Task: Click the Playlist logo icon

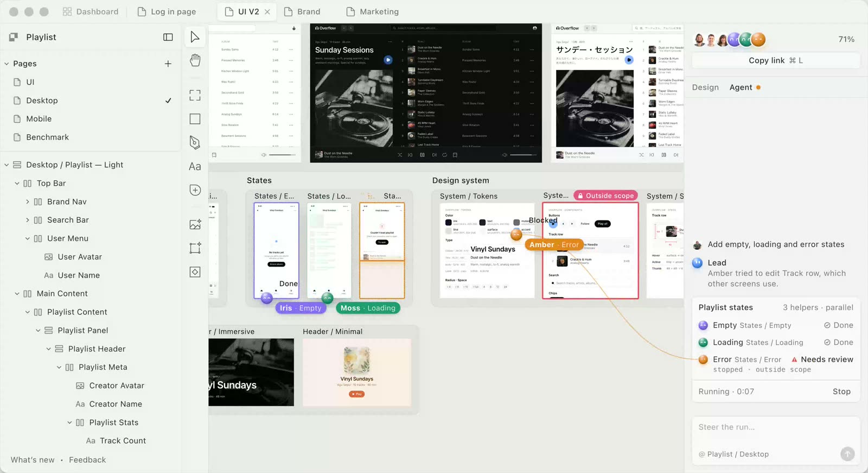Action: (14, 37)
